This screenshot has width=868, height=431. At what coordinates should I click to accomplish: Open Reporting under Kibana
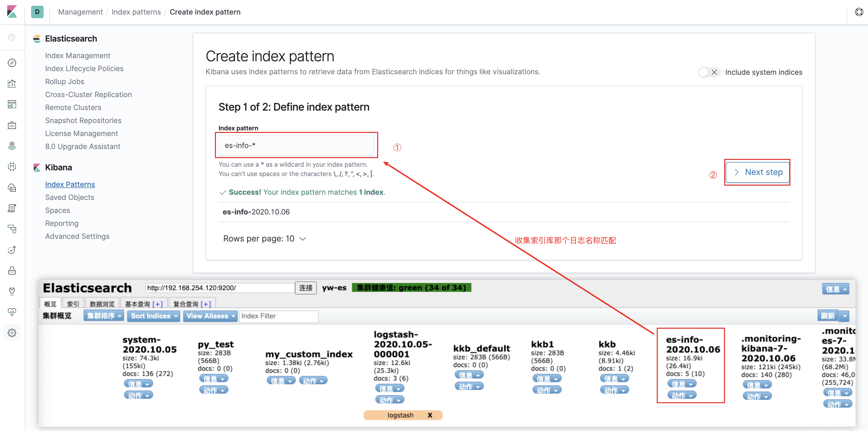pyautogui.click(x=62, y=223)
